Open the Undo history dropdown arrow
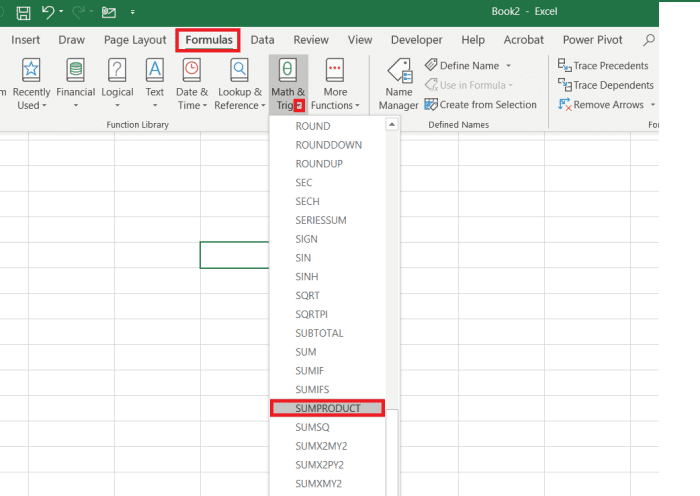Image resolution: width=700 pixels, height=496 pixels. pos(61,11)
